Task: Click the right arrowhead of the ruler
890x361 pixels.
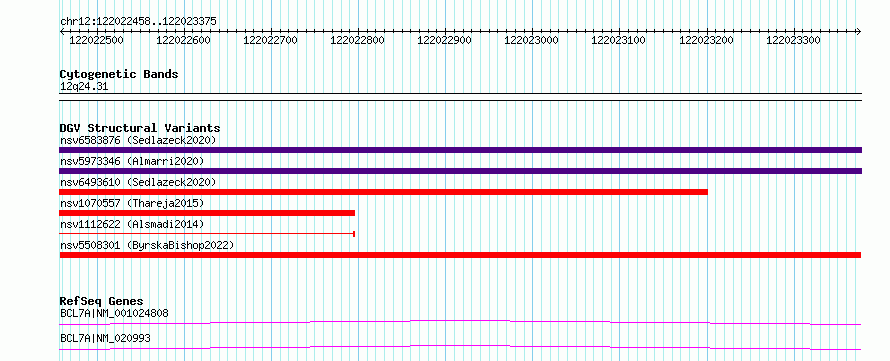Action: [859, 31]
